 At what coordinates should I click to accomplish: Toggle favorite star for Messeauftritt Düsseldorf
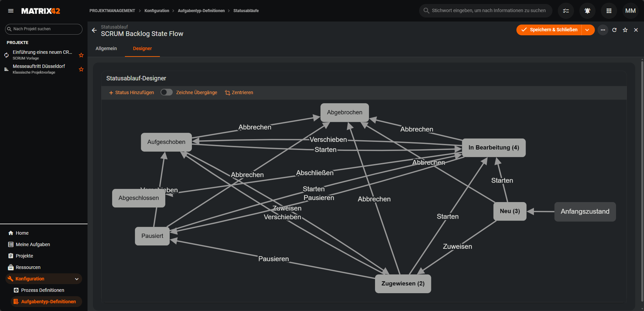(81, 69)
